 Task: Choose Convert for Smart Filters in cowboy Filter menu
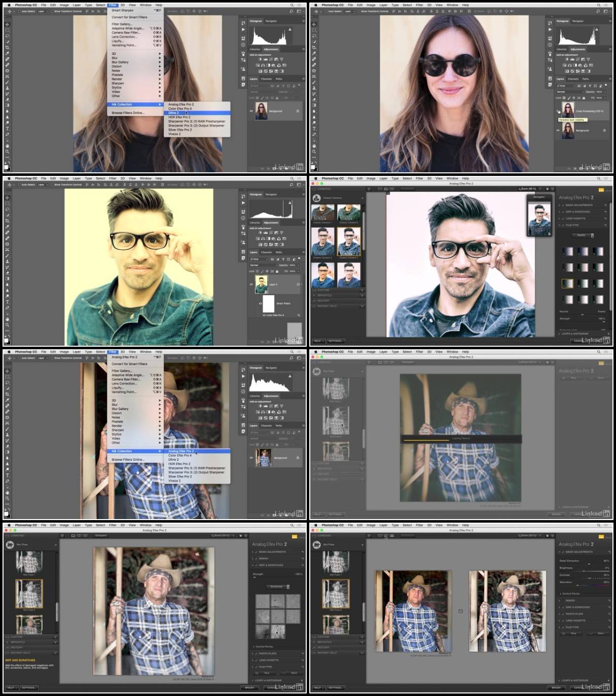130,363
